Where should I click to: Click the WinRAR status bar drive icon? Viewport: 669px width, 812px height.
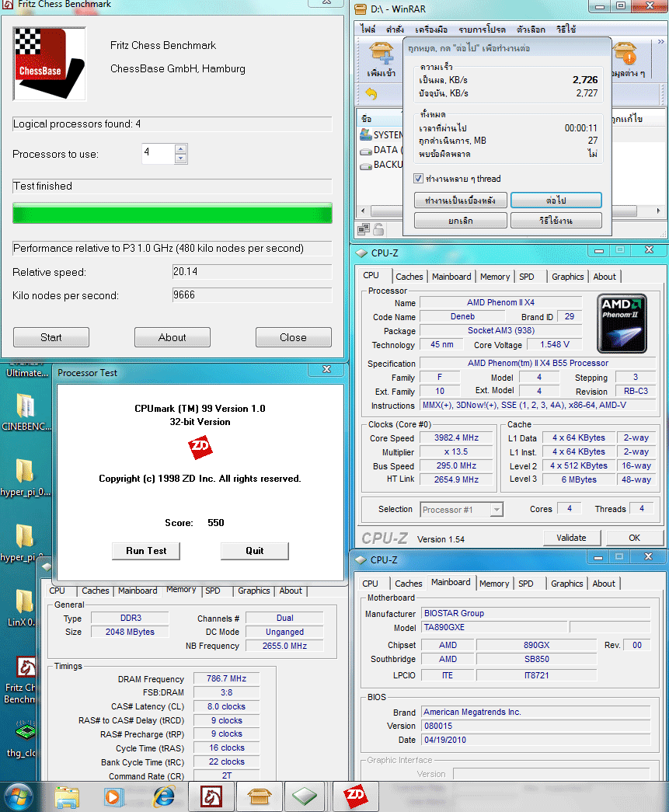click(364, 229)
